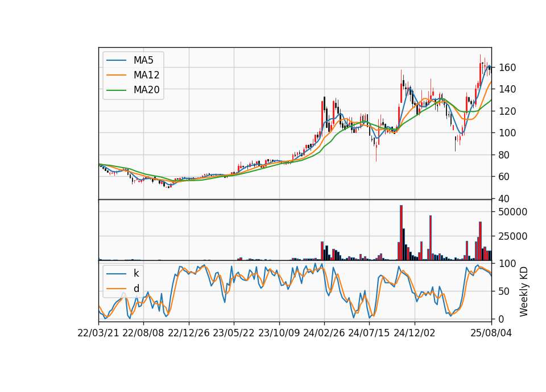Click the 25/08/04 date tick label
Viewport: 546px width, 392px height.
[491, 333]
